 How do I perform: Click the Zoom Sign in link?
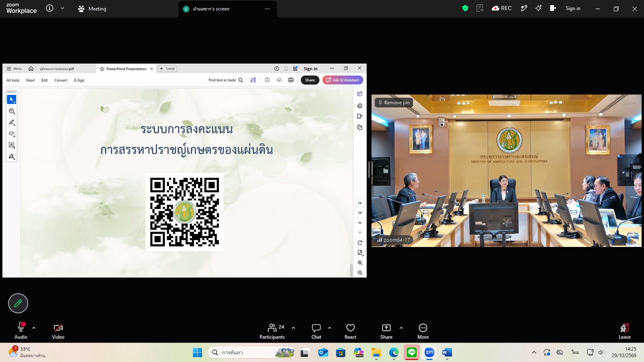[x=573, y=8]
